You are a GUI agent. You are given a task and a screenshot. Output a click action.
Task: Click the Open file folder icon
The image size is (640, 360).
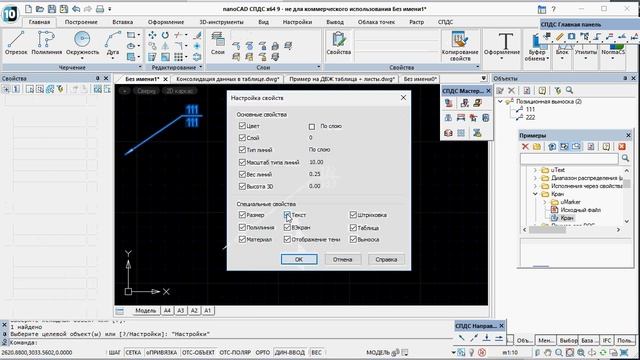coord(40,9)
